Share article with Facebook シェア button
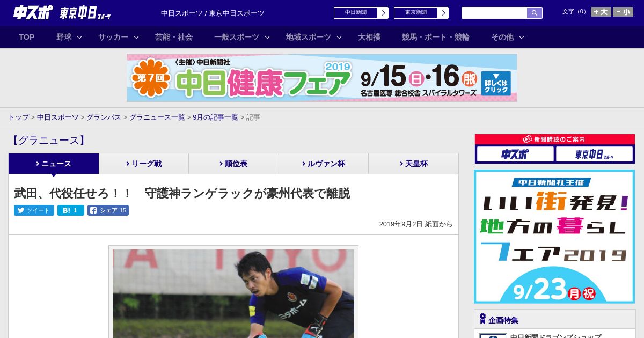The height and width of the screenshot is (338, 644). point(108,210)
